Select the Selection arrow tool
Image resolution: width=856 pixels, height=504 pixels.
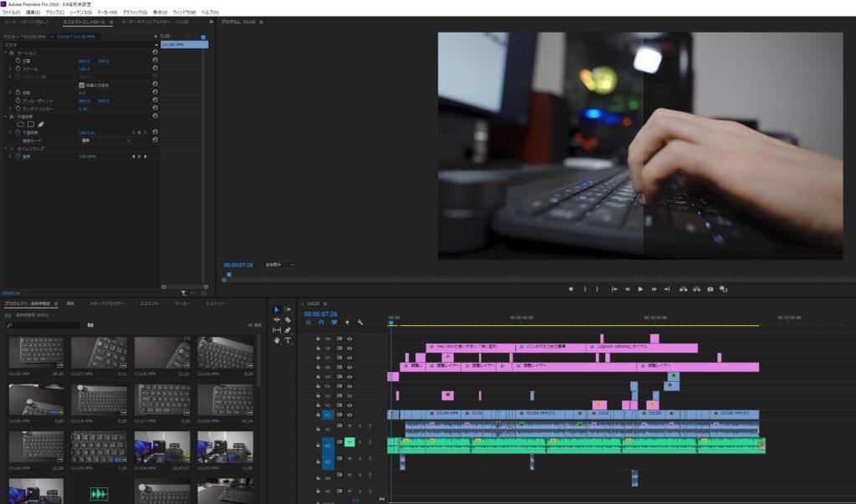tap(277, 309)
